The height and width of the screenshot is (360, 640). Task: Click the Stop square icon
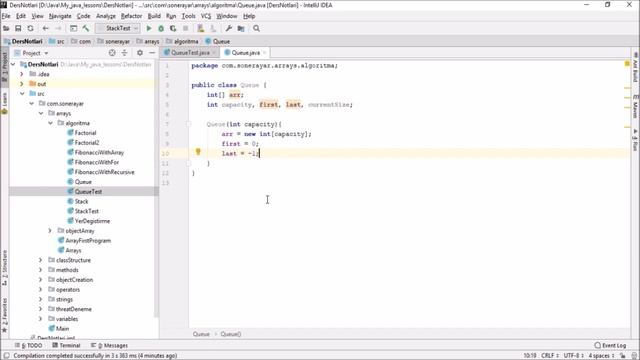186,29
